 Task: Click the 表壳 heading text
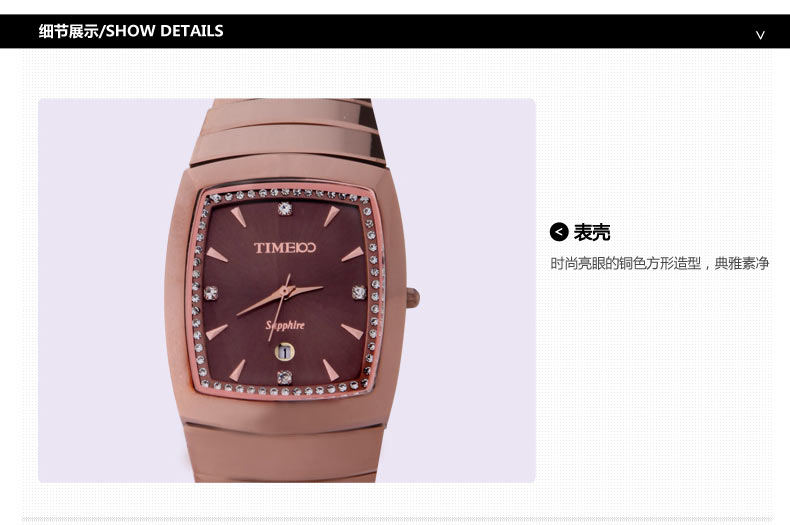[591, 232]
